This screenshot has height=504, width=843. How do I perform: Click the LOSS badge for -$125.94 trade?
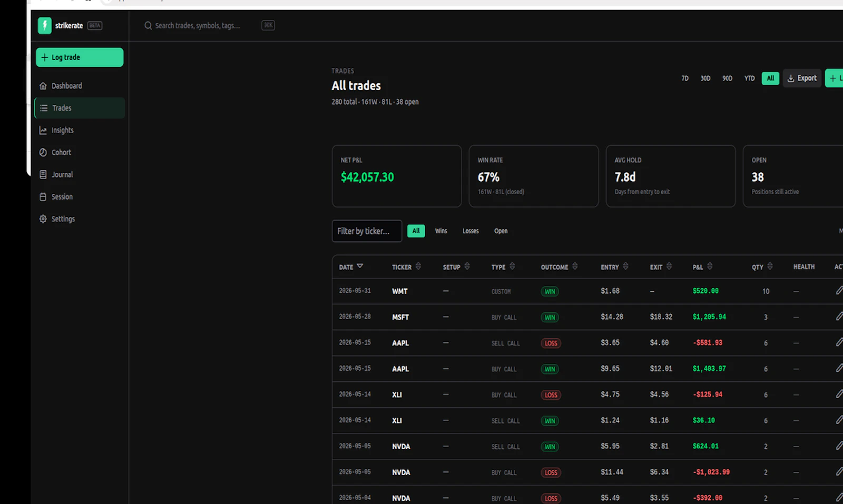point(551,395)
